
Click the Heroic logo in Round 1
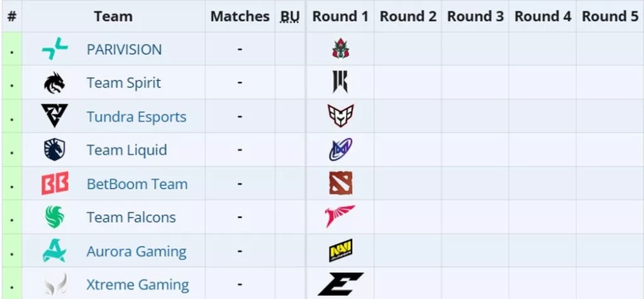pyautogui.click(x=341, y=116)
